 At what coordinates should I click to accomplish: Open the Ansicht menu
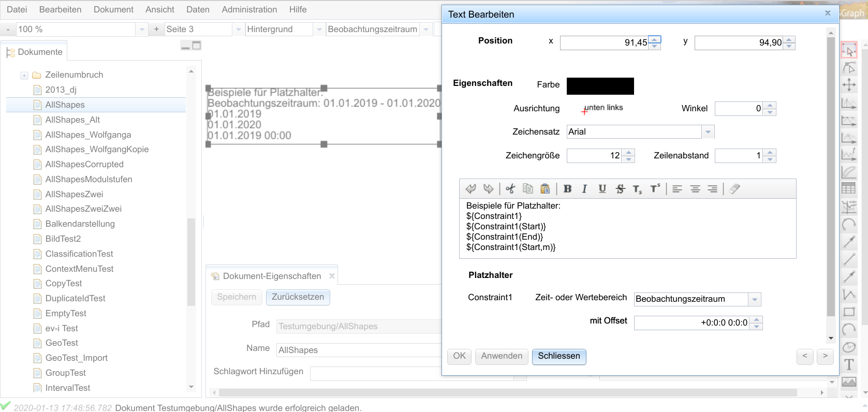tap(160, 9)
